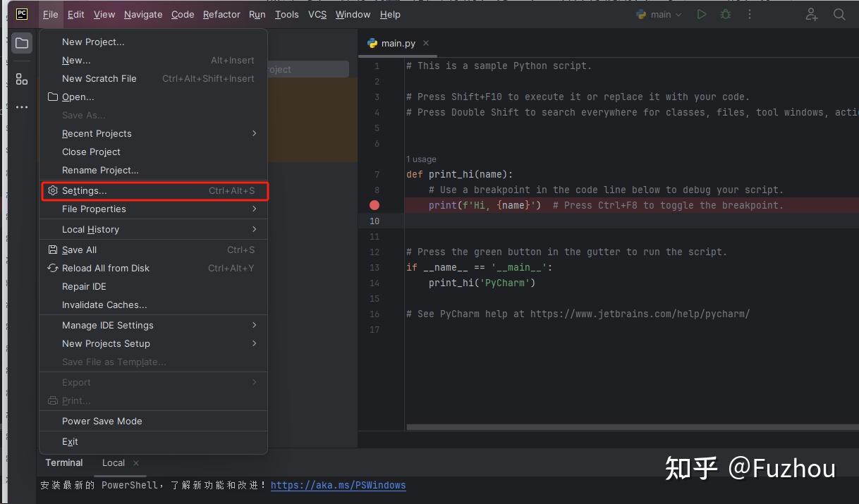Screen dimensions: 859x504
Task: Open the Project tool window folder icon
Action: 21,43
